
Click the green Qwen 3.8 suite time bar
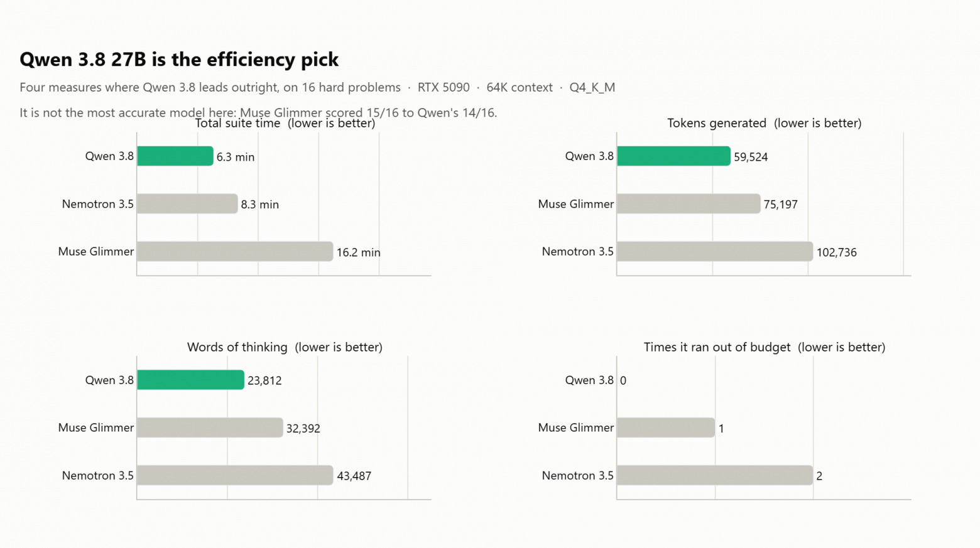[x=175, y=156]
